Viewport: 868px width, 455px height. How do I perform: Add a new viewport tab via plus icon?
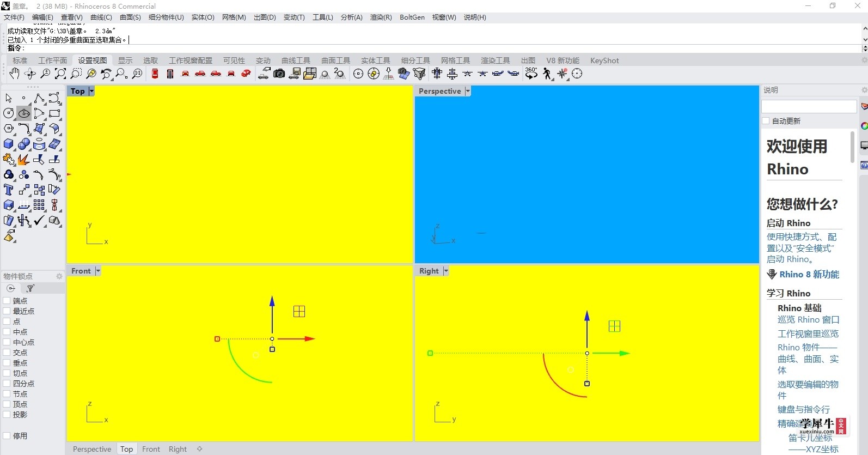200,449
